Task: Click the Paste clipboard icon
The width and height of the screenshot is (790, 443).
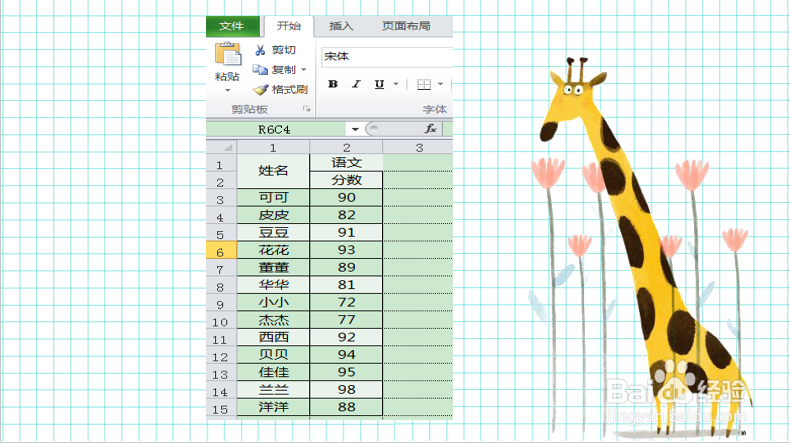Action: 228,54
